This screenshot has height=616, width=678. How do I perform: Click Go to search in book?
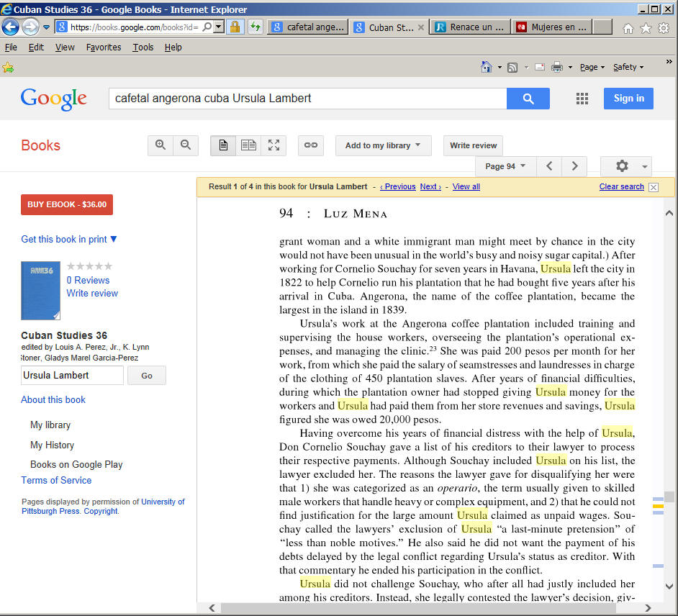click(147, 375)
